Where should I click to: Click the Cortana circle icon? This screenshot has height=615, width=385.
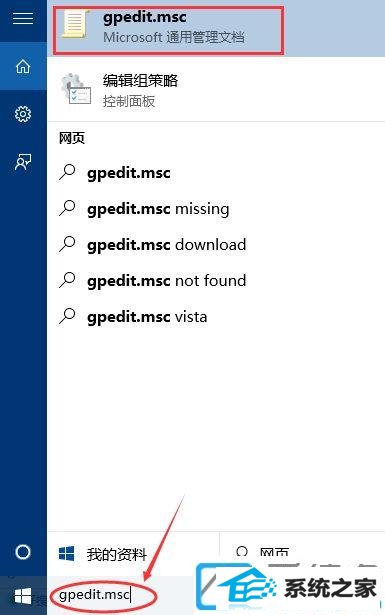click(x=23, y=552)
